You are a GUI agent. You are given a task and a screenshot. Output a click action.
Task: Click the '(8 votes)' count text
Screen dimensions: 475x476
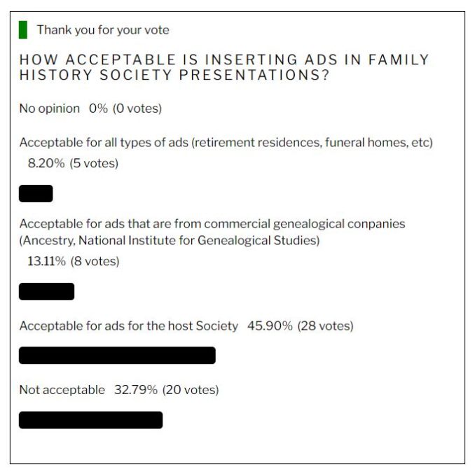[x=95, y=261]
